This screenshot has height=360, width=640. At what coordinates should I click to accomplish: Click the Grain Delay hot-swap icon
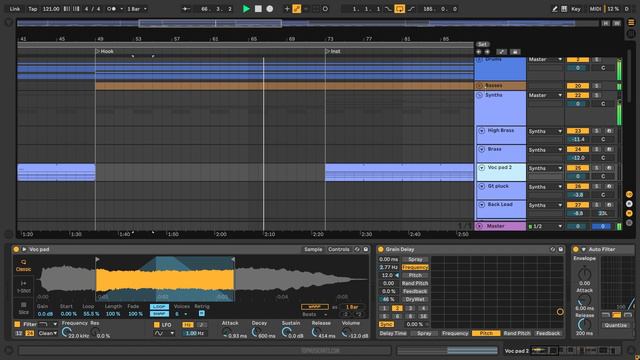click(553, 249)
